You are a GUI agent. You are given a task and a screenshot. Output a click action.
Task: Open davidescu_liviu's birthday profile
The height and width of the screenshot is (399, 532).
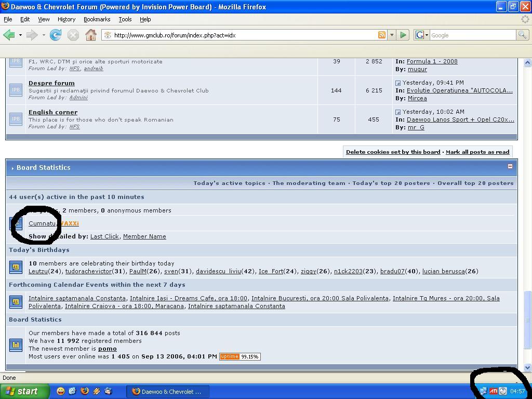tap(219, 271)
